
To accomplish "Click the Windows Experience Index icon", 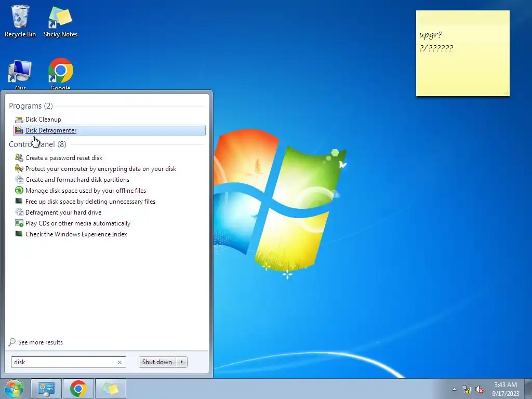I will 19,234.
